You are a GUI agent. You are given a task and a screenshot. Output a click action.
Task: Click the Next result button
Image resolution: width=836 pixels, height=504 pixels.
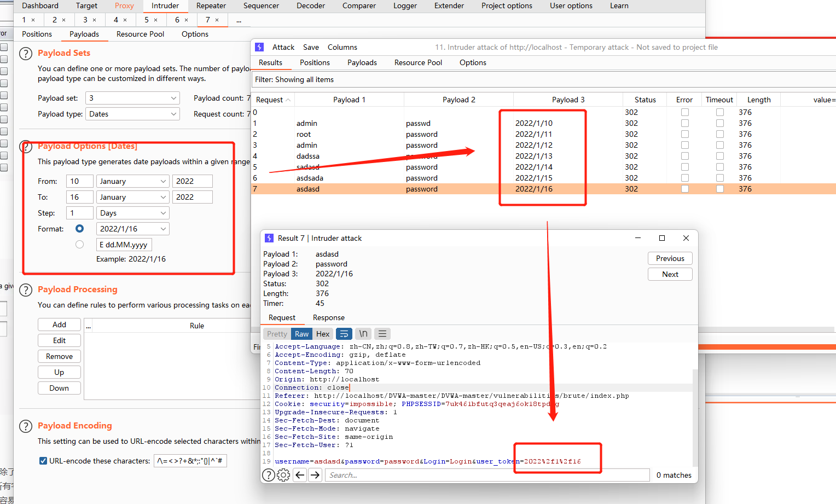tap(670, 274)
